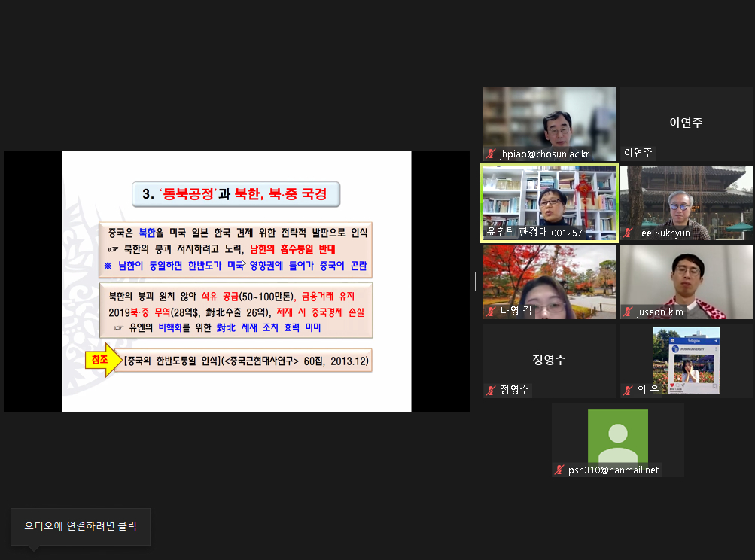This screenshot has width=755, height=560.
Task: Click the divider handle between slide and gallery
Action: click(x=474, y=281)
